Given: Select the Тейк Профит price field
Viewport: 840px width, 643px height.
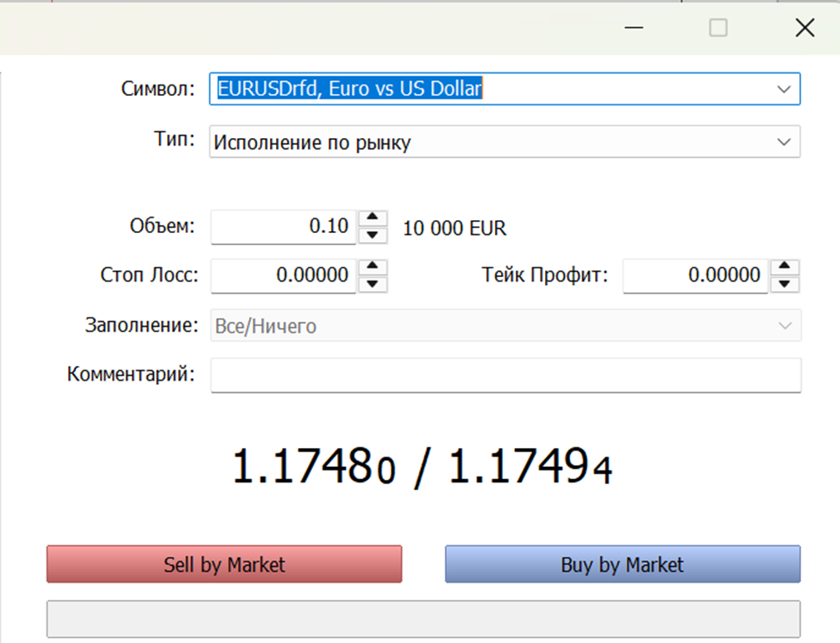Looking at the screenshot, I should pyautogui.click(x=694, y=276).
